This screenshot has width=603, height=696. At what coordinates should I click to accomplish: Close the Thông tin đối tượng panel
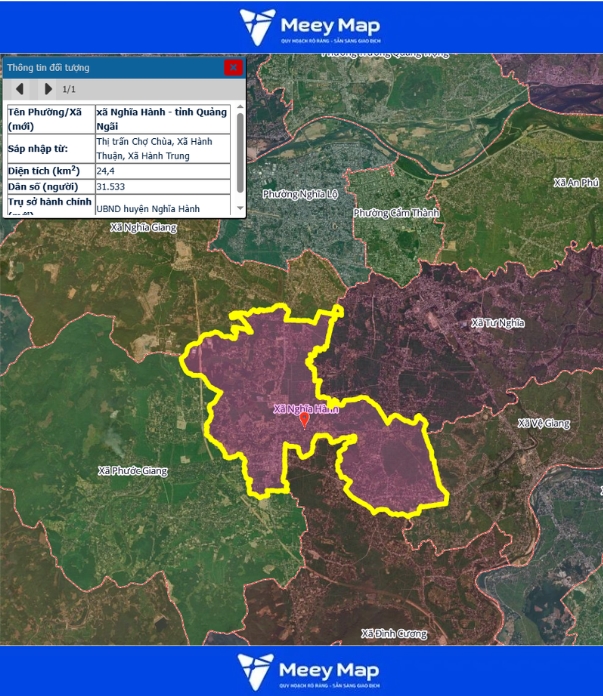click(233, 67)
